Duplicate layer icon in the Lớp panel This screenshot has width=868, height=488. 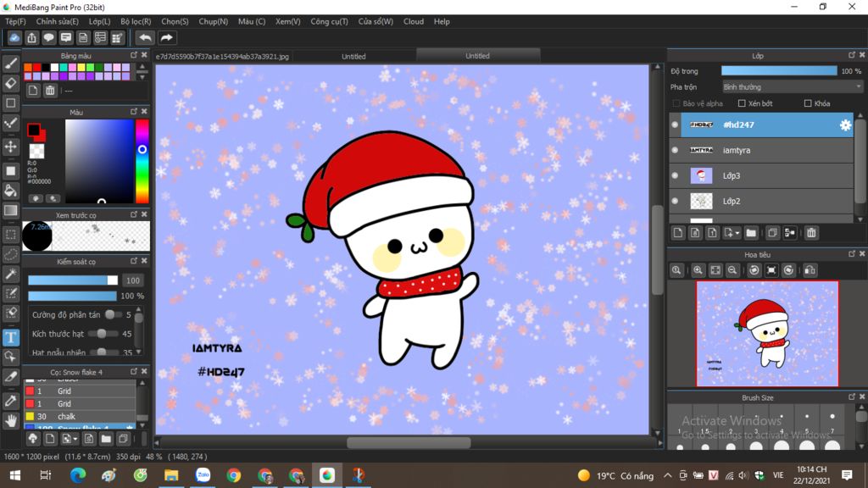[772, 233]
